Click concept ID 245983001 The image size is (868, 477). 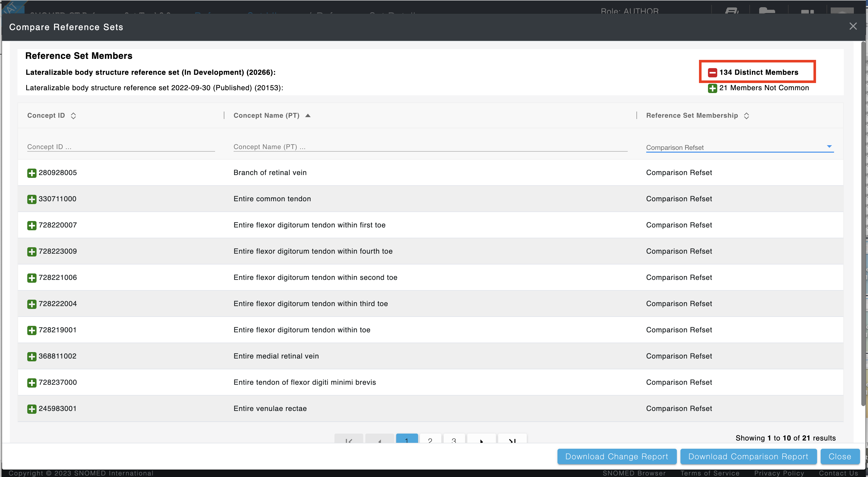pyautogui.click(x=57, y=409)
